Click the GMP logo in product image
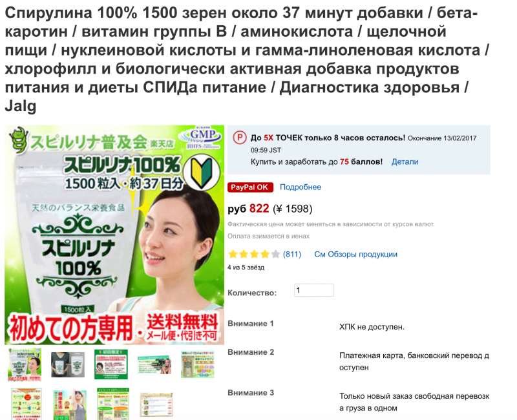The height and width of the screenshot is (420, 517). tap(200, 138)
